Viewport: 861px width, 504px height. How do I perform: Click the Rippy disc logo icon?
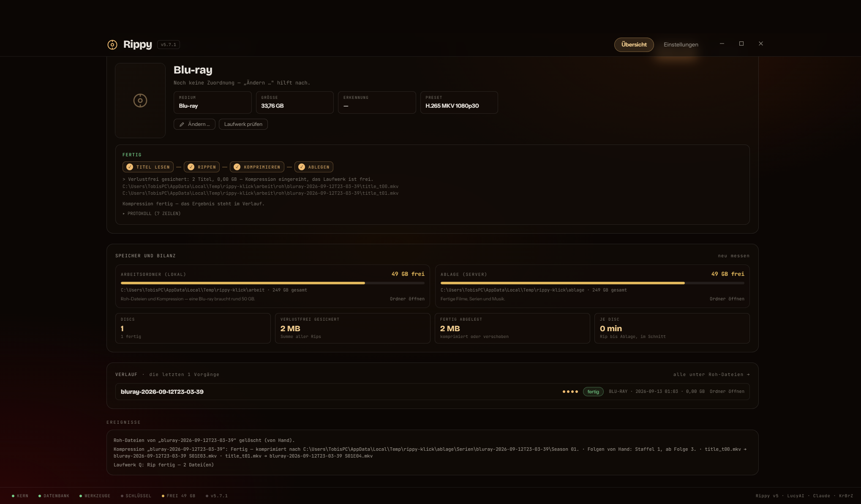click(x=112, y=45)
